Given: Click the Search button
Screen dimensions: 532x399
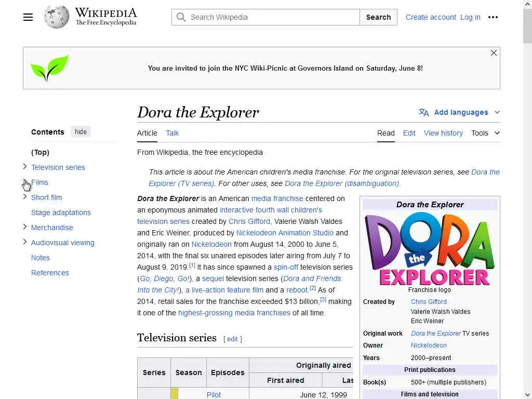Looking at the screenshot, I should [x=378, y=17].
